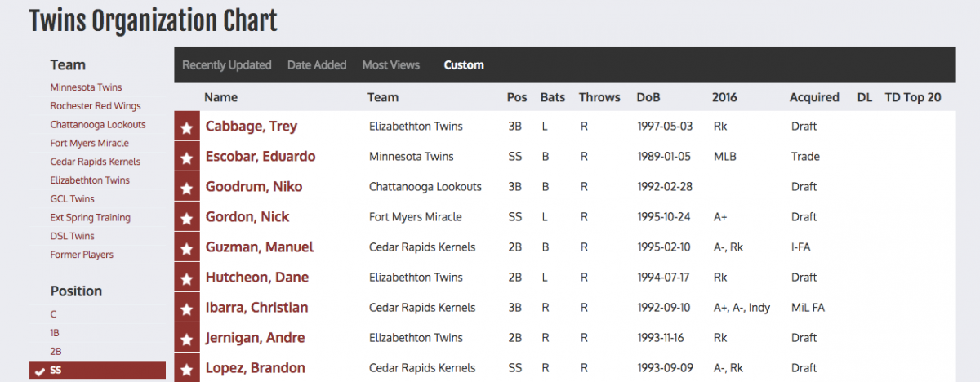Sort the table by Name column
This screenshot has width=980, height=382.
220,97
